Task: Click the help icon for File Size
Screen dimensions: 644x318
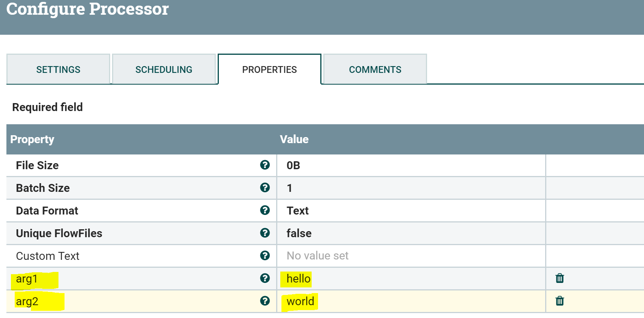Action: point(265,165)
